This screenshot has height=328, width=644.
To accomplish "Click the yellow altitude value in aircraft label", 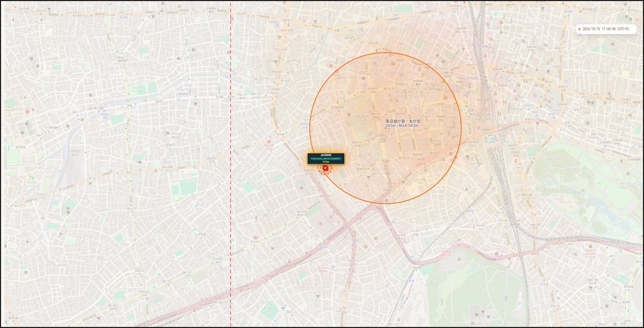I will point(325,162).
